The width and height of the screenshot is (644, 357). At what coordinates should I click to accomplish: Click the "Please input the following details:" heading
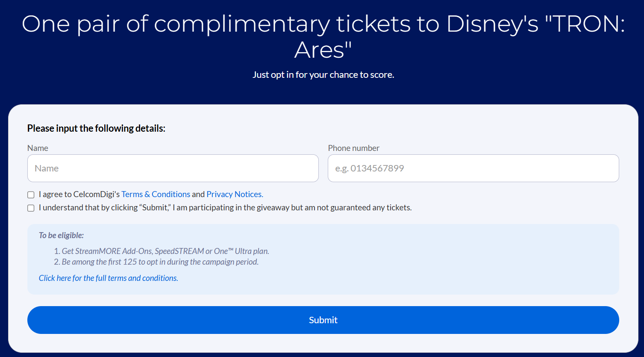(96, 128)
